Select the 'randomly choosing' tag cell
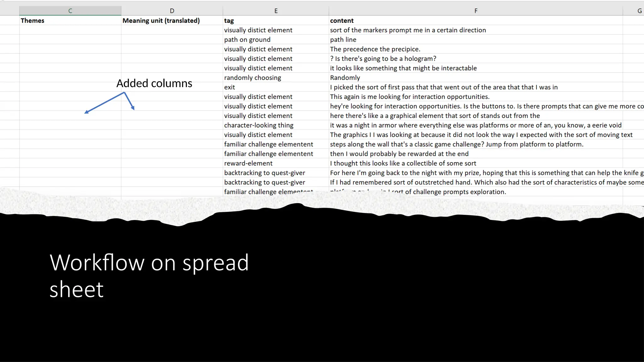Image resolution: width=644 pixels, height=362 pixels. click(276, 78)
